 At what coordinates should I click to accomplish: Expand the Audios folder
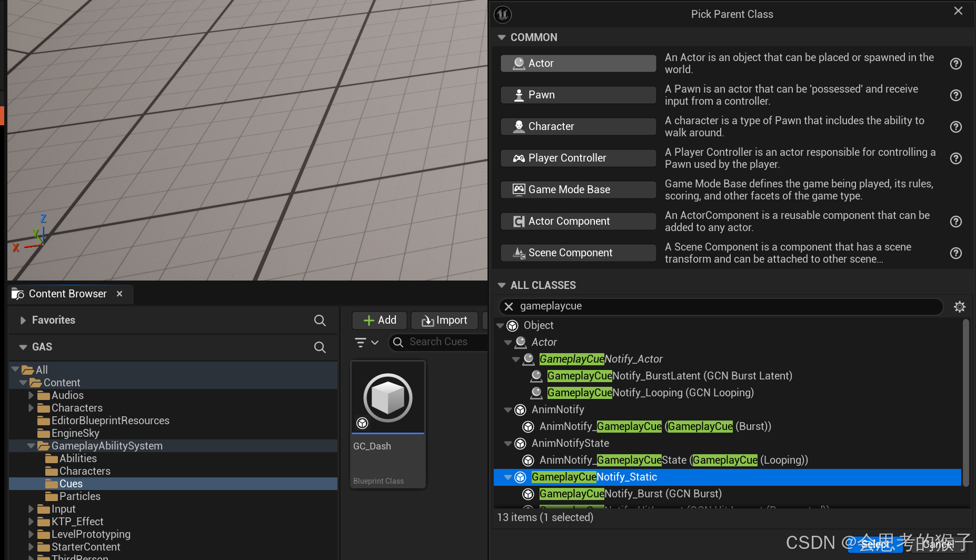[31, 395]
